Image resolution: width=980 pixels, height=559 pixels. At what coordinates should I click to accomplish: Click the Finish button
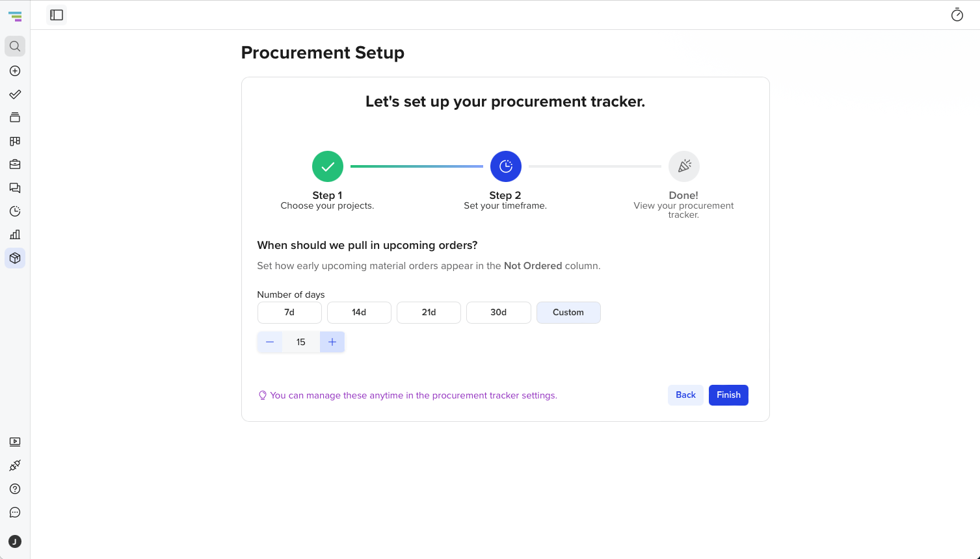[x=728, y=395]
